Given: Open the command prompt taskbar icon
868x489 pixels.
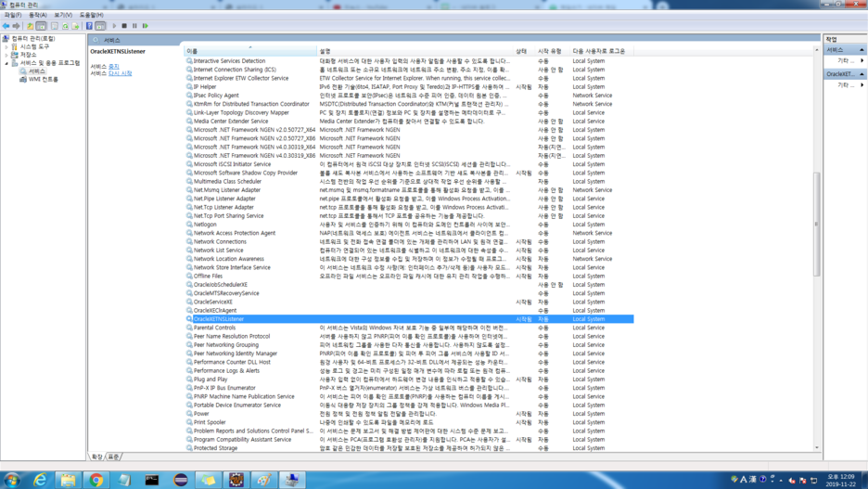Looking at the screenshot, I should click(152, 480).
